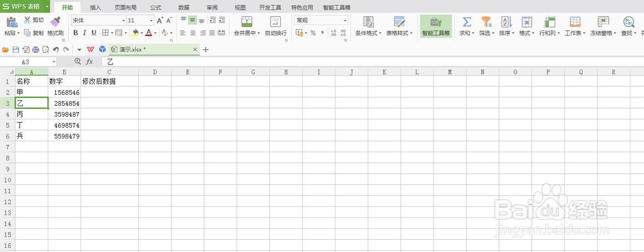Toggle Underline formatting
Viewport: 644px width, 252px height.
point(94,33)
